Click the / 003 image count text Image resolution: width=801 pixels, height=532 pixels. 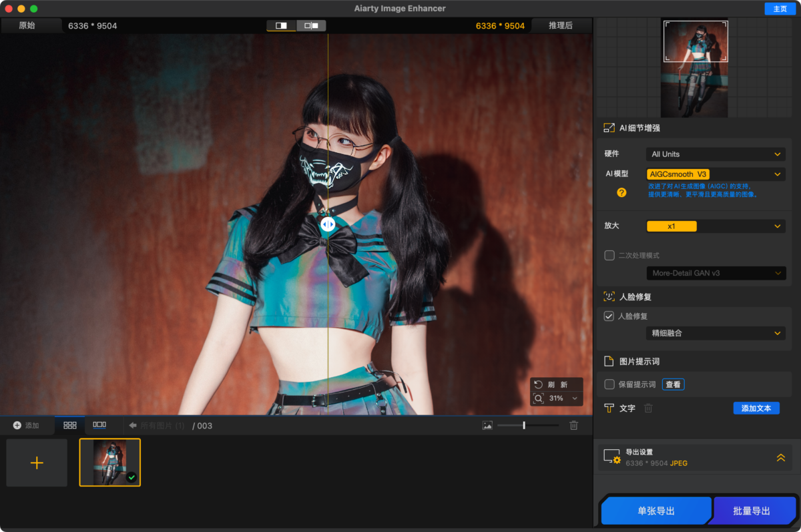(202, 426)
